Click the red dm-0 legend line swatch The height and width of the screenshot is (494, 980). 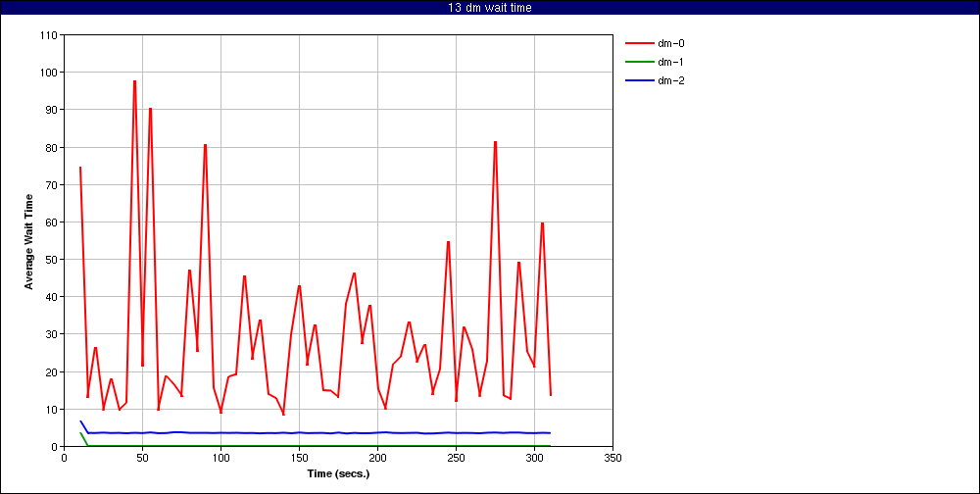[x=639, y=43]
